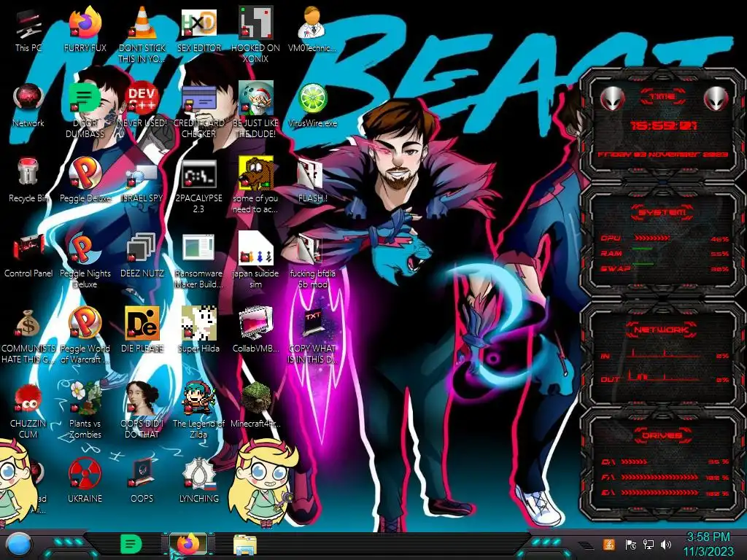This screenshot has width=747, height=560.
Task: Launch the Santa icon BE JUST LIKE THE DUDE!
Action: pyautogui.click(x=255, y=111)
